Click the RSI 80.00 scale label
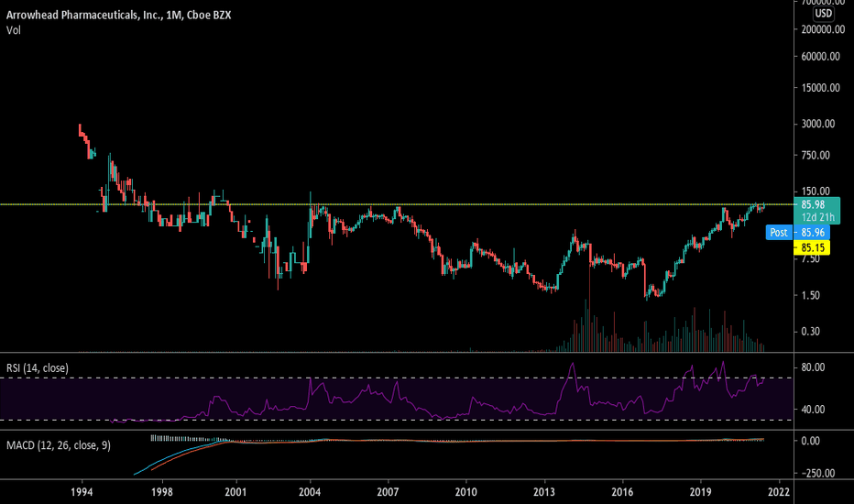The height and width of the screenshot is (504, 854). (813, 367)
